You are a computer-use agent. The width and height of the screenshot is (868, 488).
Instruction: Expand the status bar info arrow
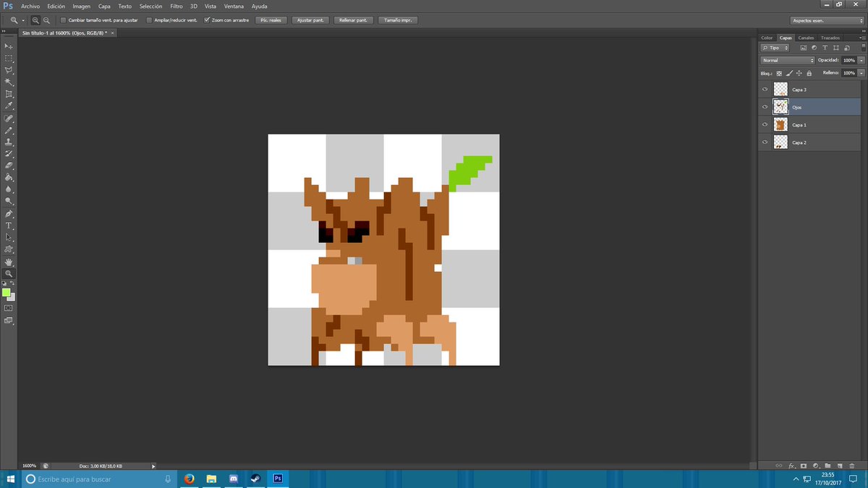pos(153,466)
